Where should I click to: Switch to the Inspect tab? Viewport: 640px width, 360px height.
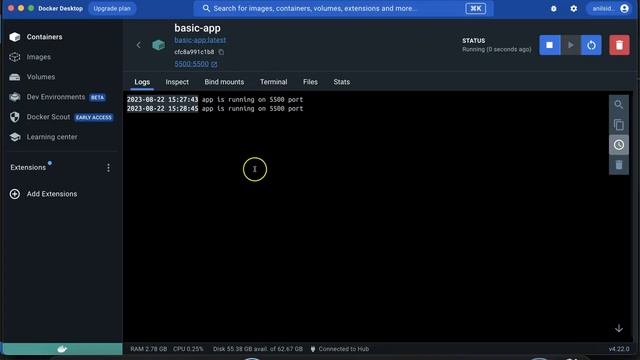[x=177, y=82]
